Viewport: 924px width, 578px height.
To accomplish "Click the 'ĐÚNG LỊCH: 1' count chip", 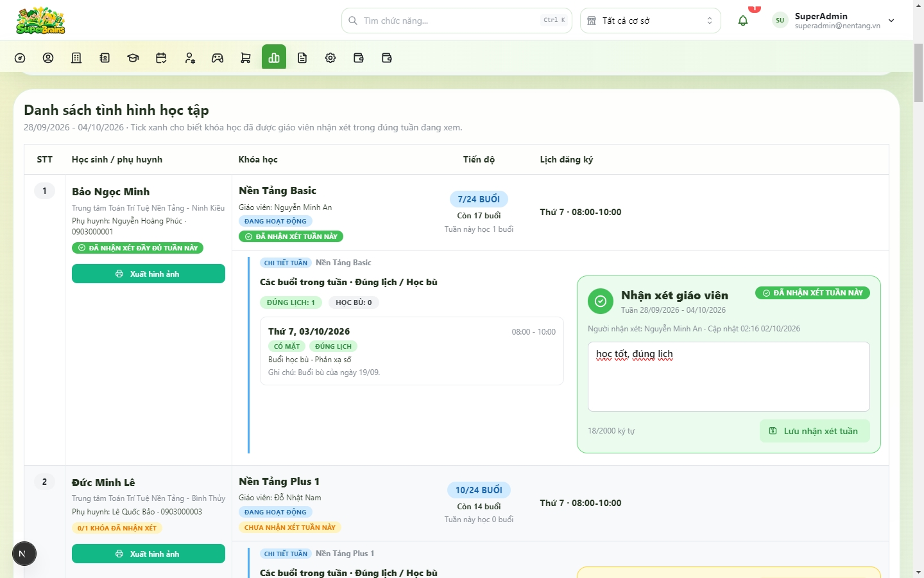I will pos(291,302).
